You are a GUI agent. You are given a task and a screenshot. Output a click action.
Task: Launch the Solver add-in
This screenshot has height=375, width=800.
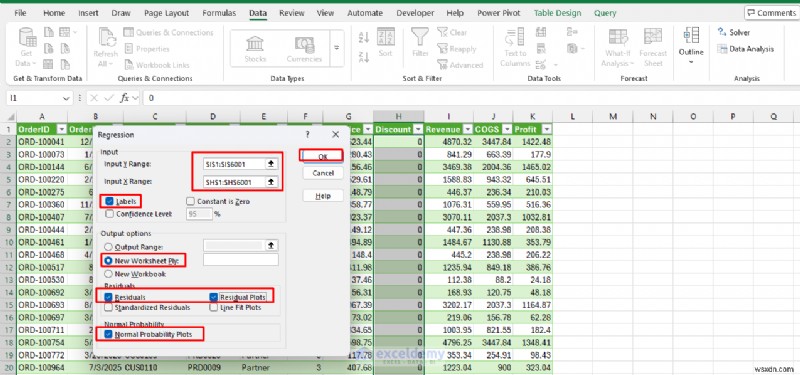click(734, 33)
